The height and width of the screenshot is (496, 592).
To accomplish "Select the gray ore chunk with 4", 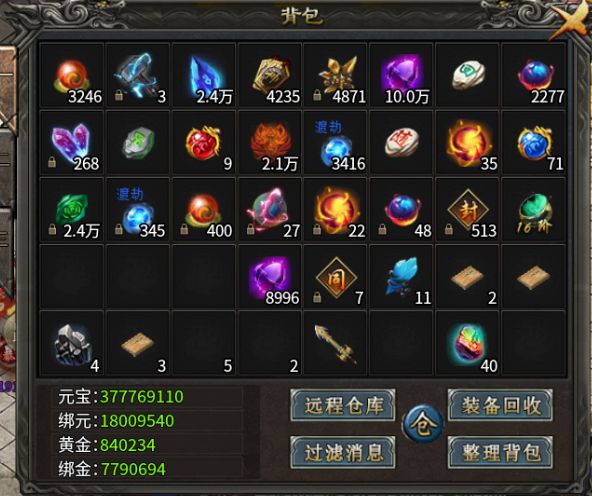I will pyautogui.click(x=72, y=344).
